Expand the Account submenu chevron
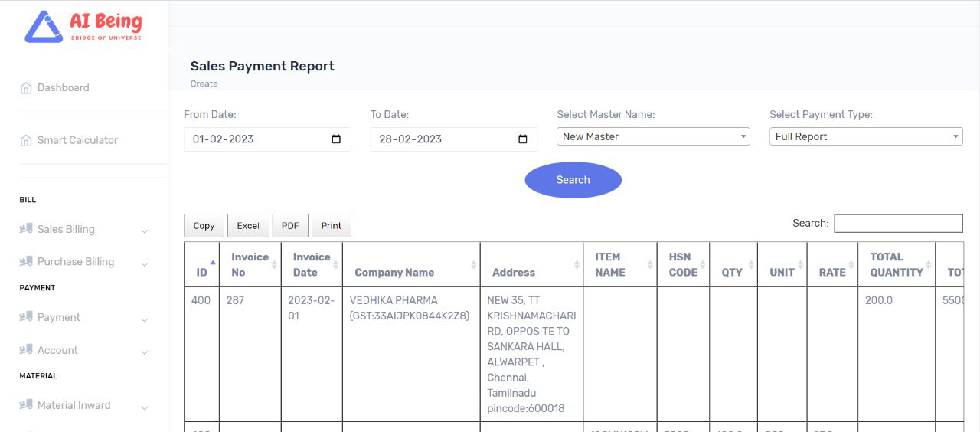Viewport: 980px width, 432px height. tap(145, 352)
